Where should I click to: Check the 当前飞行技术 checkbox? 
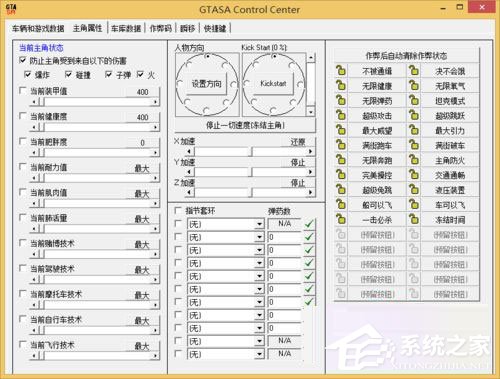pyautogui.click(x=23, y=344)
